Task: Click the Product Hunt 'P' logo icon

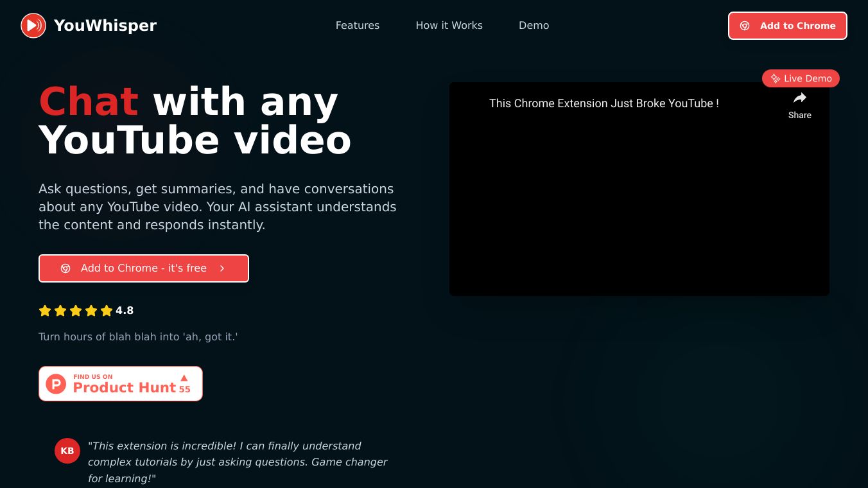Action: 56,384
